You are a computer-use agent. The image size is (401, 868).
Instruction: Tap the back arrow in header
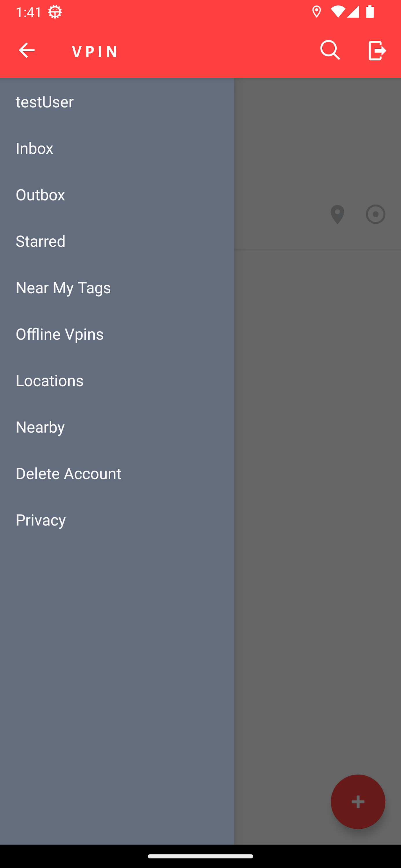pos(27,51)
